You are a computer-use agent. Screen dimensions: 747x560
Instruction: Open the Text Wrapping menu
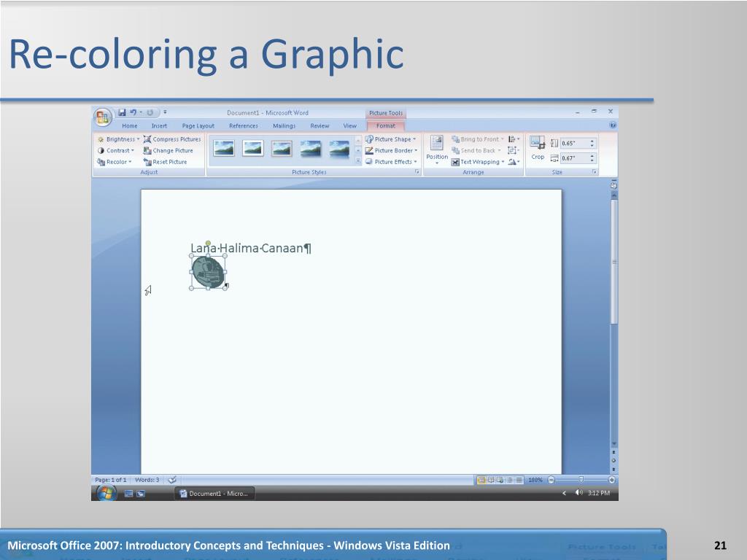478,162
